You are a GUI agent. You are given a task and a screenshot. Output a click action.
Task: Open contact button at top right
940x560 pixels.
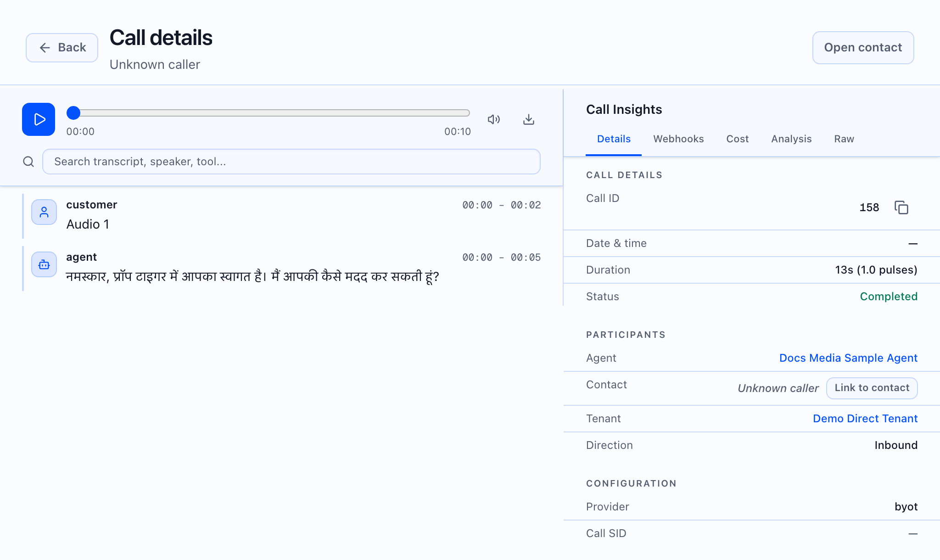click(863, 47)
